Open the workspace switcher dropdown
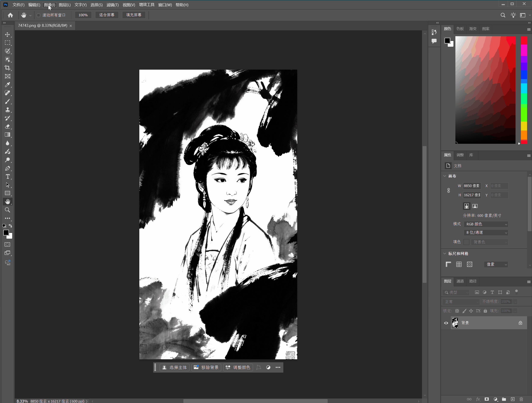The image size is (532, 403). (524, 15)
